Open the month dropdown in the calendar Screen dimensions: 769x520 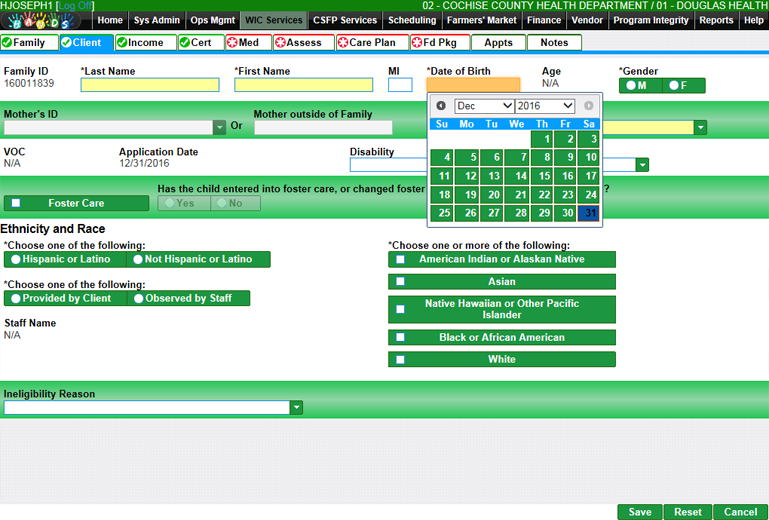coord(484,106)
